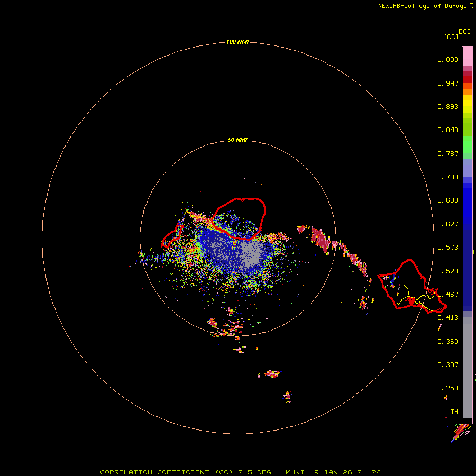Click the 0.947 color scale value

click(448, 83)
